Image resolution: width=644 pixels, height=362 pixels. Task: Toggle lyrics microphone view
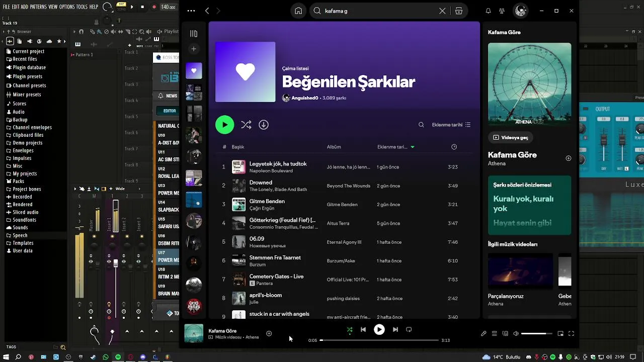click(x=484, y=333)
